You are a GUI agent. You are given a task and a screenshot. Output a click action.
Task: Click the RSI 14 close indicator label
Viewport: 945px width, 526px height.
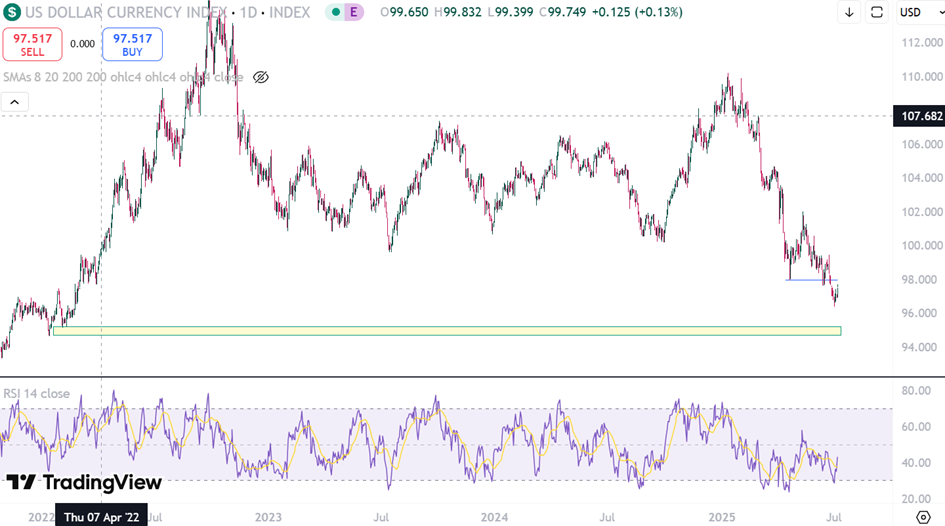(x=37, y=393)
